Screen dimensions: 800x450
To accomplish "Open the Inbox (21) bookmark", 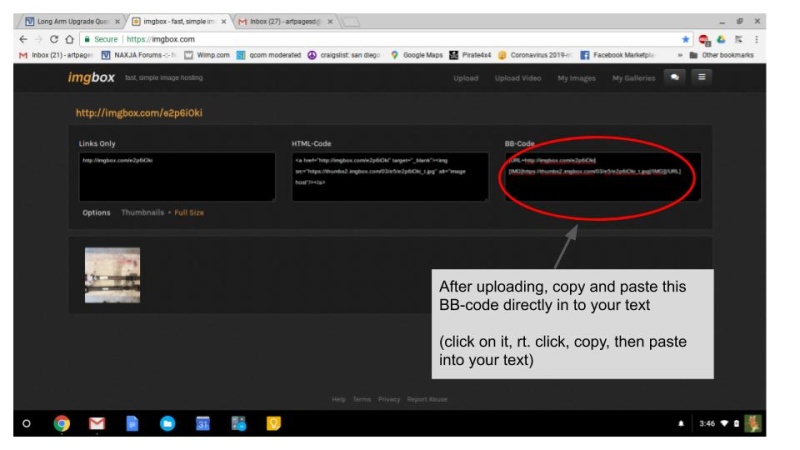I will click(56, 55).
